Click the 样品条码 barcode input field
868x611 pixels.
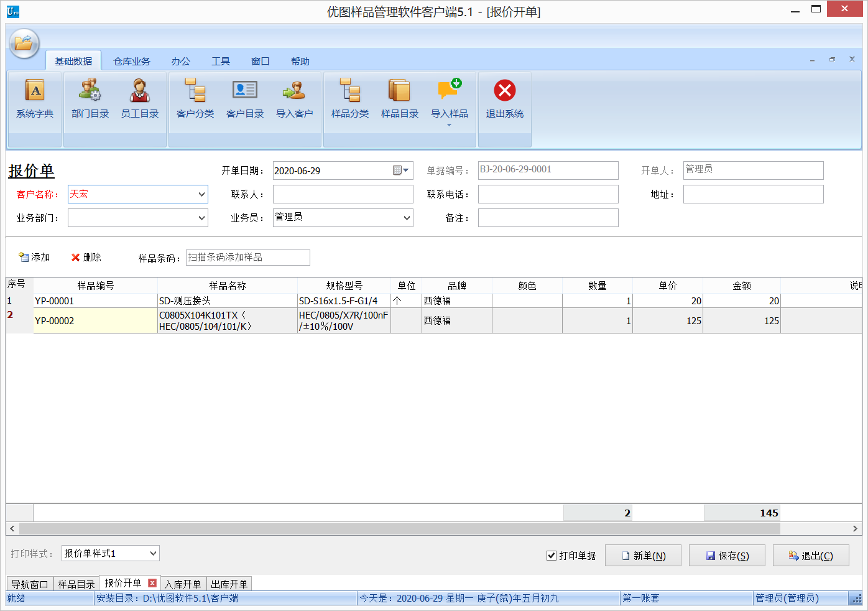[247, 257]
